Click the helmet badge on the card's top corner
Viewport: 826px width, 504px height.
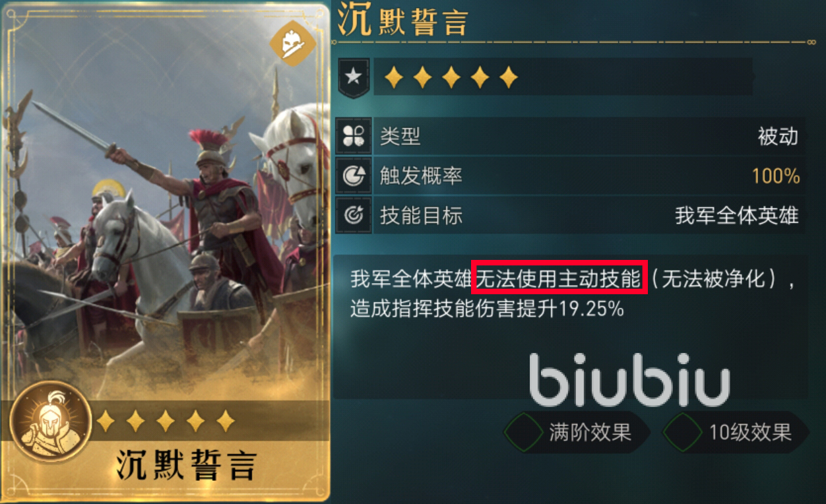click(292, 44)
